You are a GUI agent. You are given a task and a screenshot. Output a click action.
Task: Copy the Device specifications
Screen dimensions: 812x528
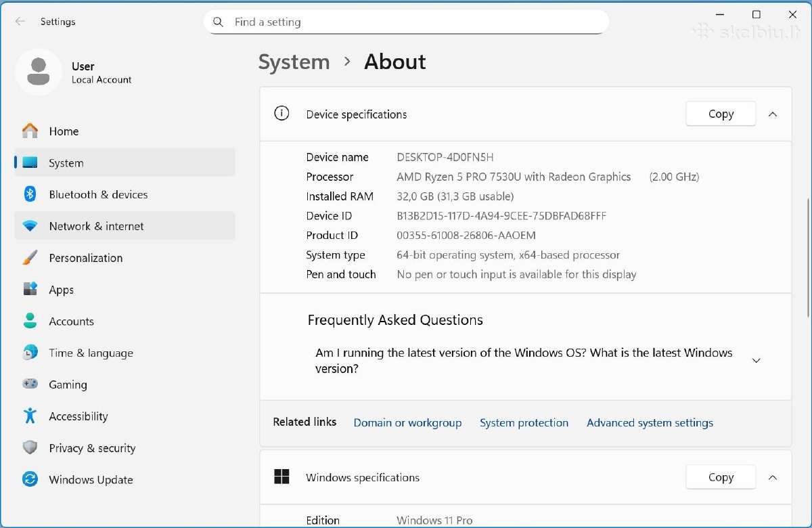tap(721, 114)
